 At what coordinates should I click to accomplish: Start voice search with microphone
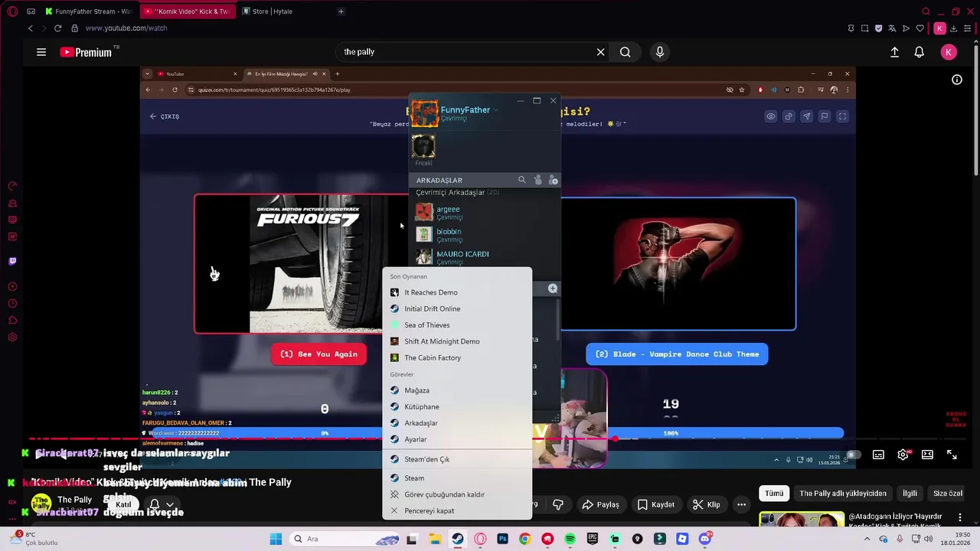[x=660, y=52]
